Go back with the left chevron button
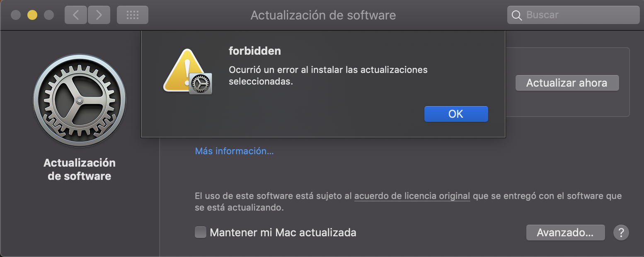644x257 pixels. click(x=76, y=15)
